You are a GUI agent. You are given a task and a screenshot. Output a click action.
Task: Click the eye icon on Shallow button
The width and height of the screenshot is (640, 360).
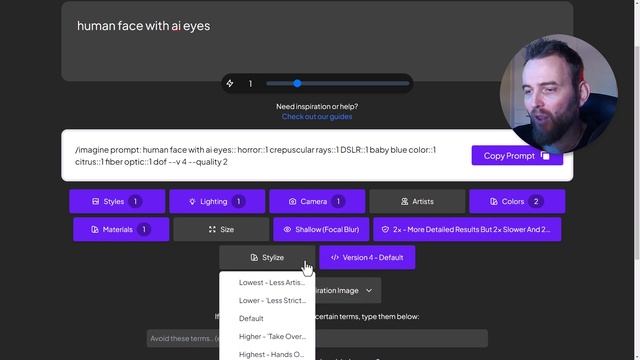(287, 229)
